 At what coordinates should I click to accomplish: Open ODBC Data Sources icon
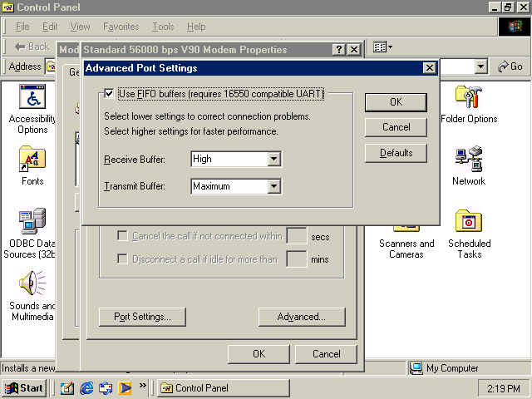coord(32,221)
